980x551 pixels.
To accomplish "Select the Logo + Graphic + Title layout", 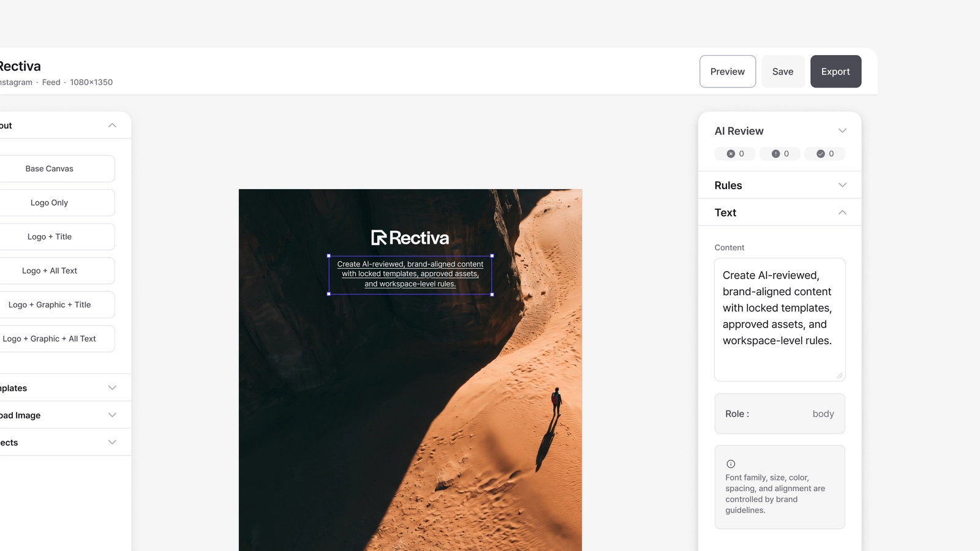I will [x=50, y=305].
